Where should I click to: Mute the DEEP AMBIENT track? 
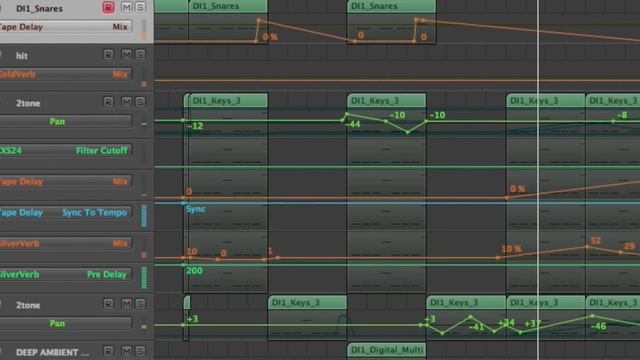click(x=127, y=351)
